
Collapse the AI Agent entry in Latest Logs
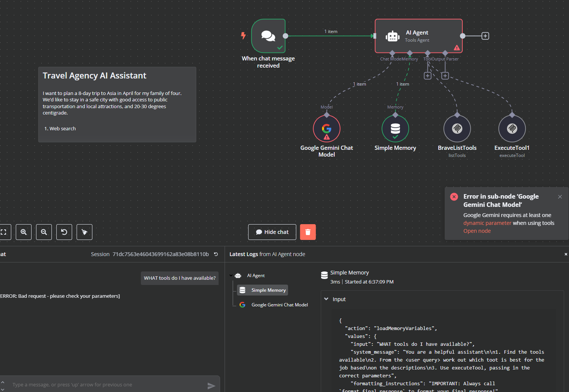pyautogui.click(x=232, y=275)
